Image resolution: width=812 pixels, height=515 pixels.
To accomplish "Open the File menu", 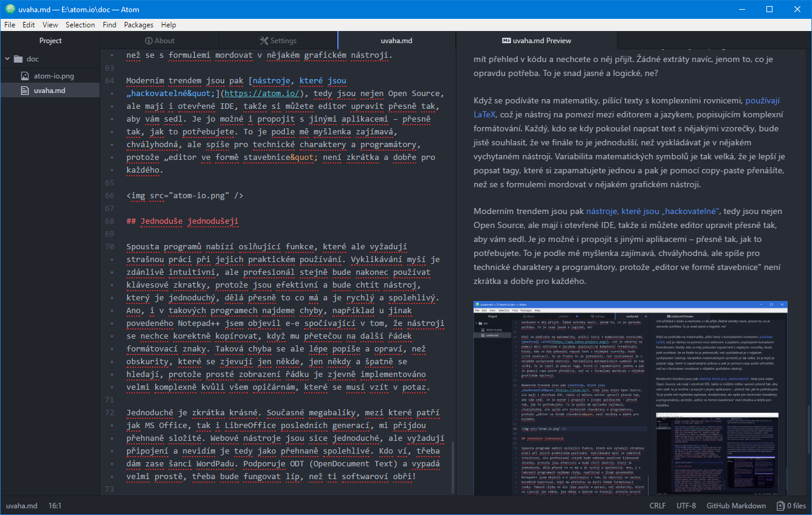I will tap(10, 25).
